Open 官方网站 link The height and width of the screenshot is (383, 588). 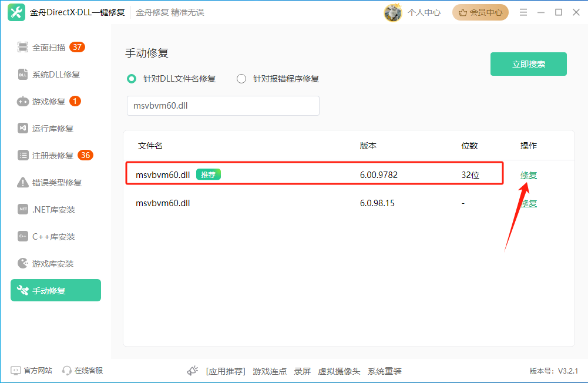tap(38, 371)
